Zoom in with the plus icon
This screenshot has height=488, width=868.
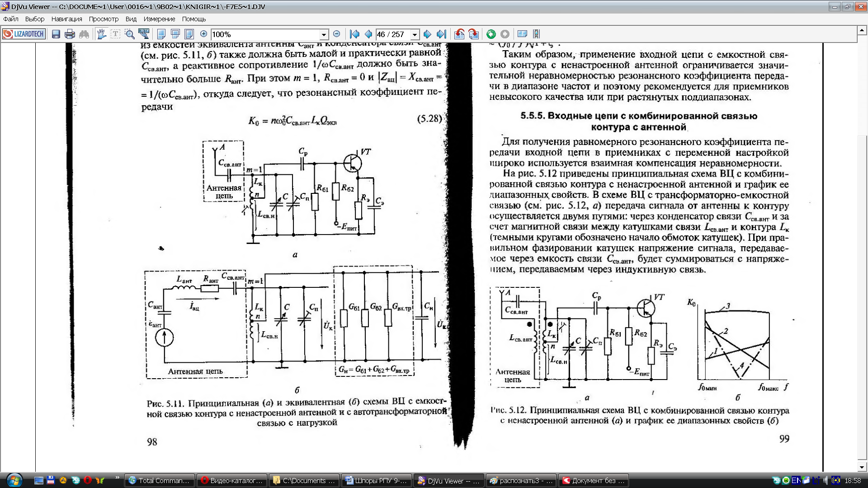203,34
